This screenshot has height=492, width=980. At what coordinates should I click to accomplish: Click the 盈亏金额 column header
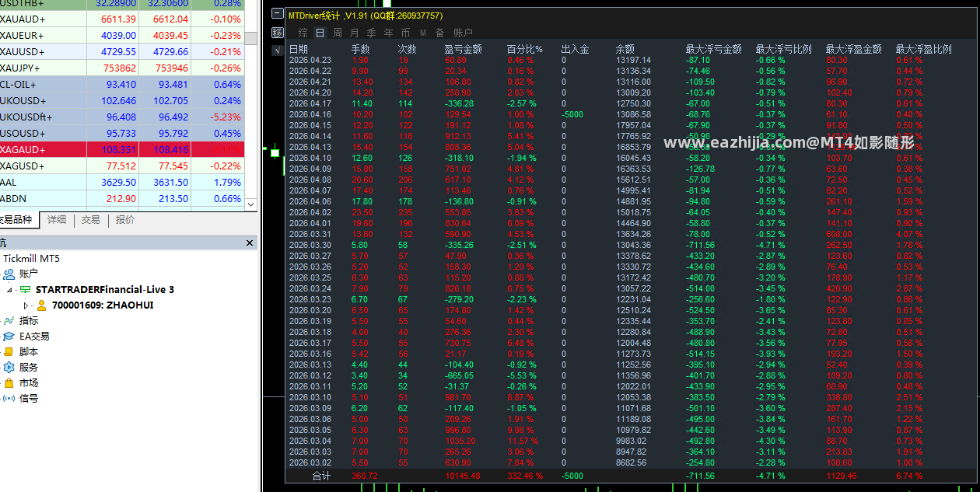pos(463,49)
